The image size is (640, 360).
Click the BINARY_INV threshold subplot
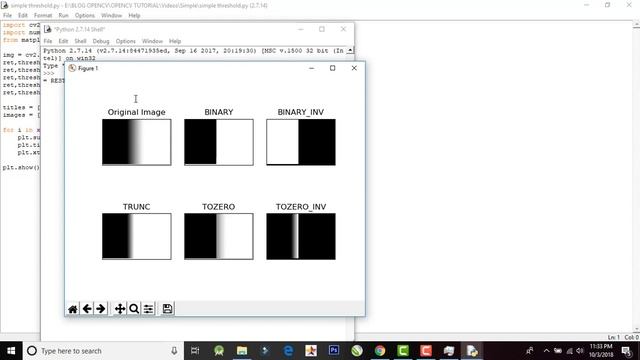(301, 142)
